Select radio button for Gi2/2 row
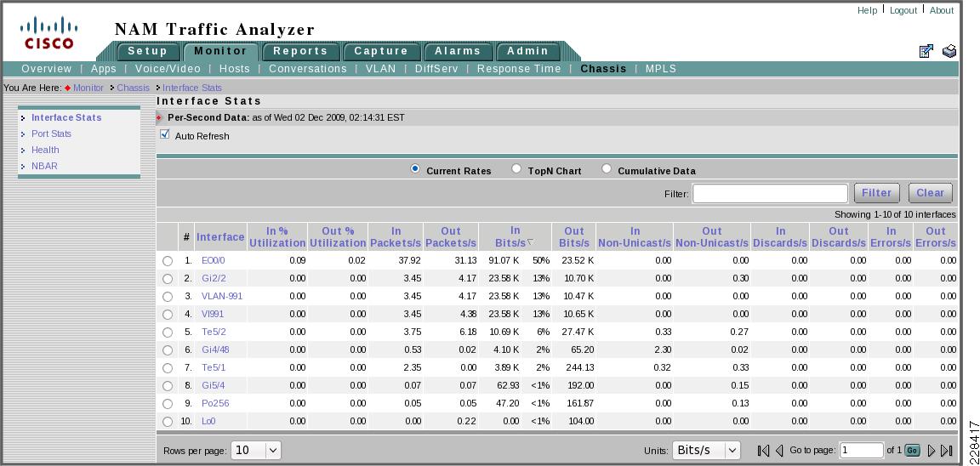 click(x=167, y=279)
